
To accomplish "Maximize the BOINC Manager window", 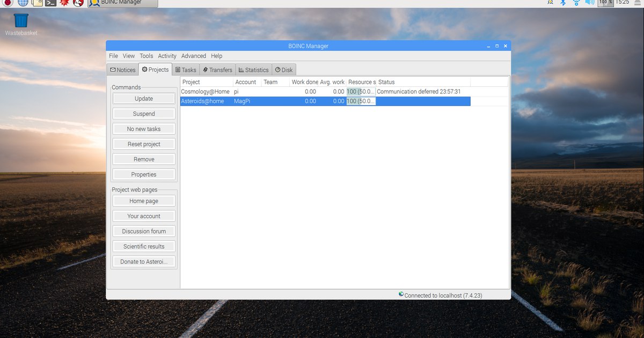I will coord(497,46).
